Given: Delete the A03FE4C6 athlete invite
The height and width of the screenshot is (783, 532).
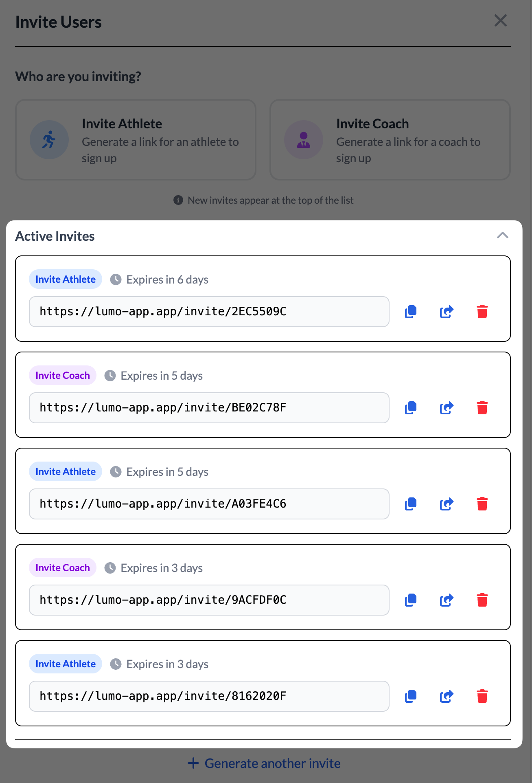Looking at the screenshot, I should coord(482,504).
